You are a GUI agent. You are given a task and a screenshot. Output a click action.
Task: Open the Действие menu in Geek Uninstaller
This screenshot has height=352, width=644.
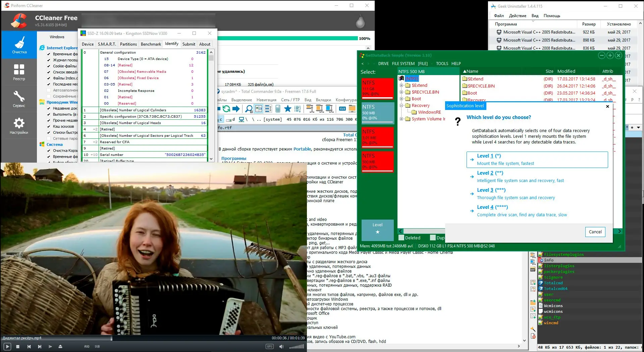(518, 16)
